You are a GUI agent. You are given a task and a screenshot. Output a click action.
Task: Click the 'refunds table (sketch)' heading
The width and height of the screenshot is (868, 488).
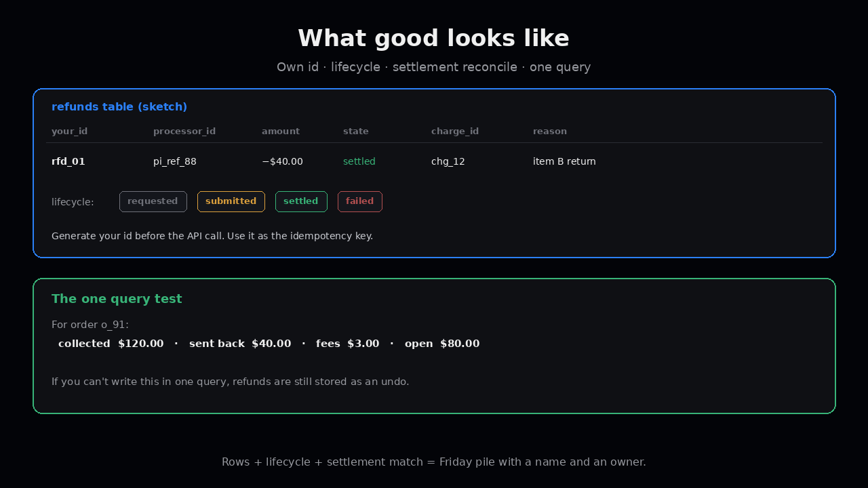[119, 107]
